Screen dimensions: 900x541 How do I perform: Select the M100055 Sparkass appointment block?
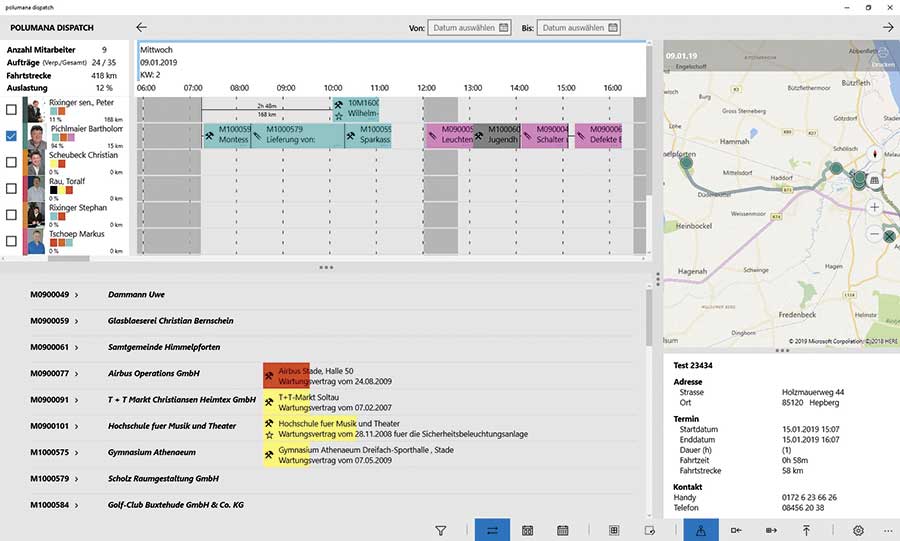tap(368, 135)
